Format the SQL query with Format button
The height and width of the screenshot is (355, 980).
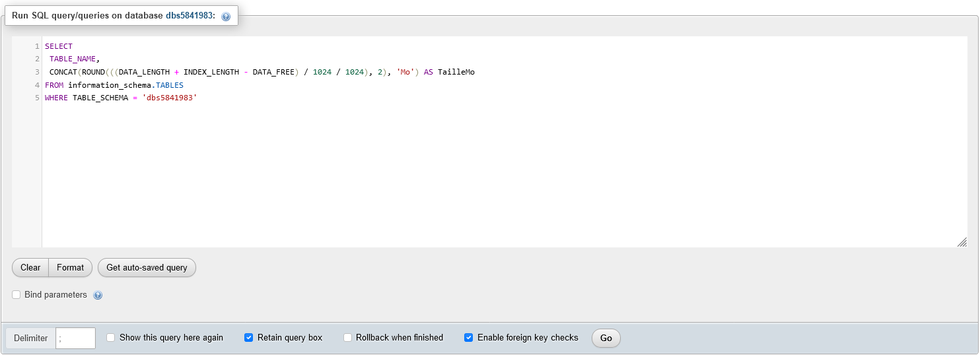[70, 268]
